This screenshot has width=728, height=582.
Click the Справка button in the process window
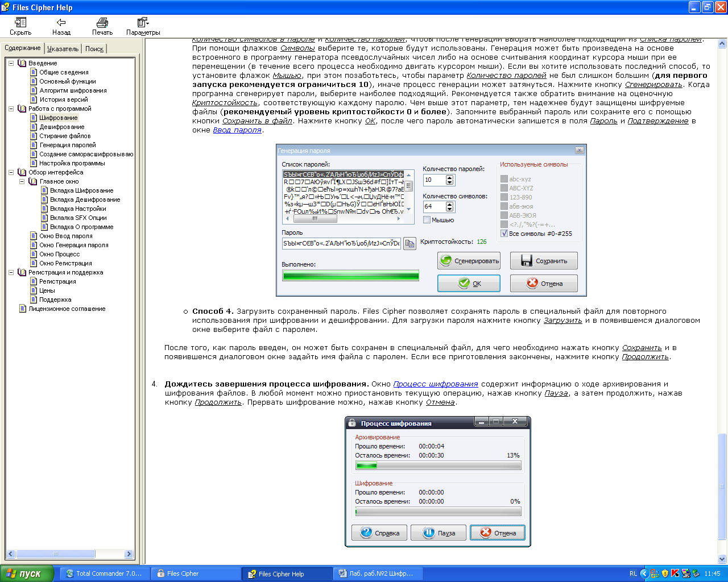(379, 533)
